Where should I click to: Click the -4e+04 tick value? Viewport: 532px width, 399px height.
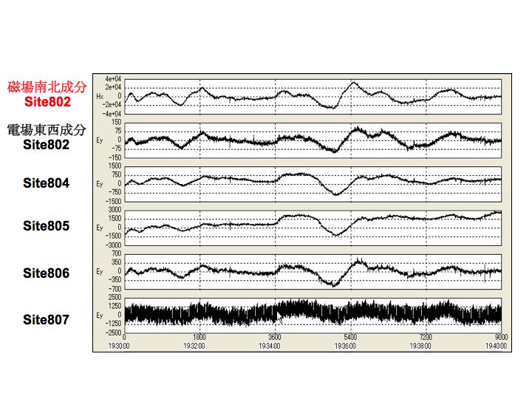(112, 114)
